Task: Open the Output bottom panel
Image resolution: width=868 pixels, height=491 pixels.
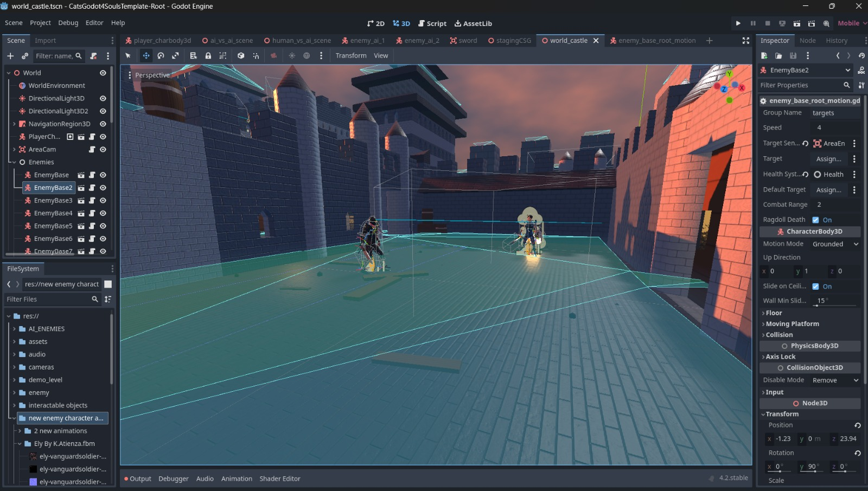Action: (x=138, y=479)
